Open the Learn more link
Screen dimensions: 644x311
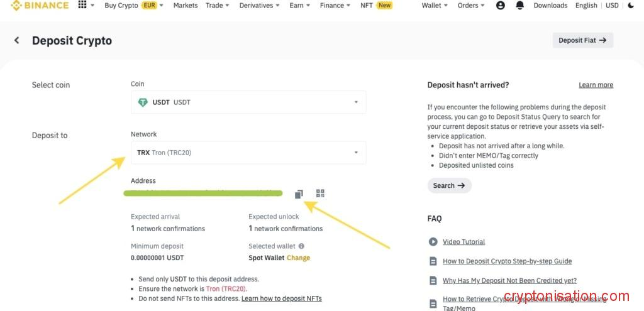tap(596, 85)
